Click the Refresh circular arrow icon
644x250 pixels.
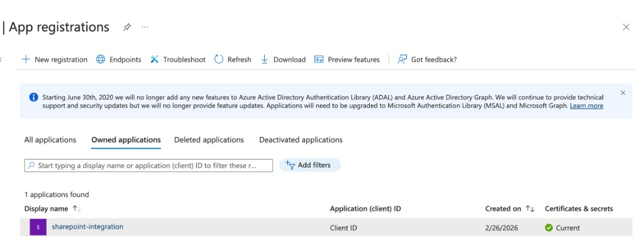(219, 59)
